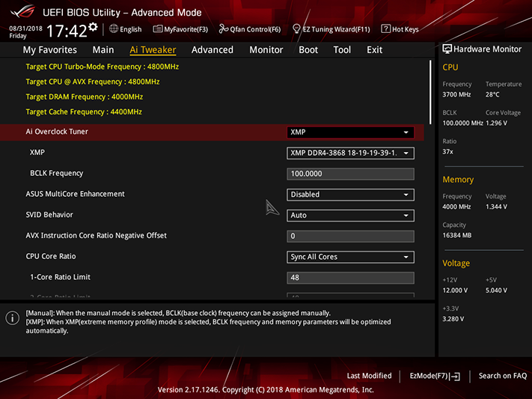
Task: Select Ai Overclock Tuner row label
Action: coord(57,132)
